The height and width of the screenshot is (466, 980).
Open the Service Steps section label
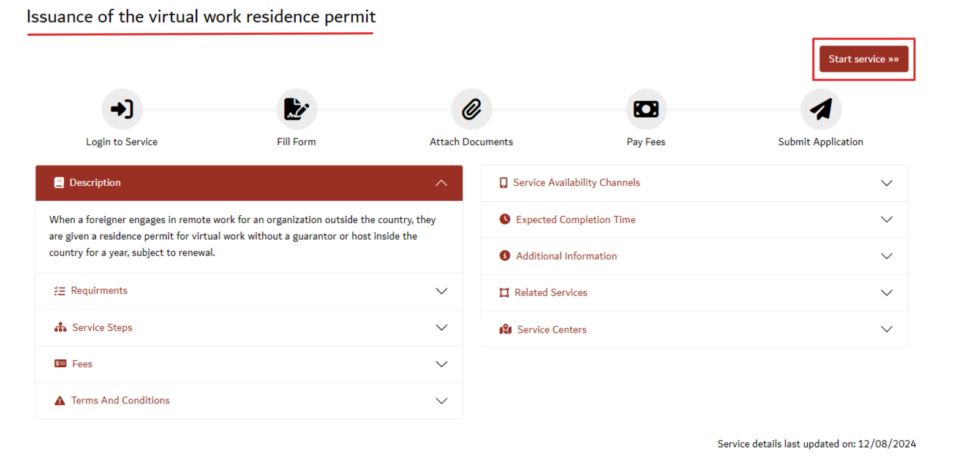[x=102, y=327]
